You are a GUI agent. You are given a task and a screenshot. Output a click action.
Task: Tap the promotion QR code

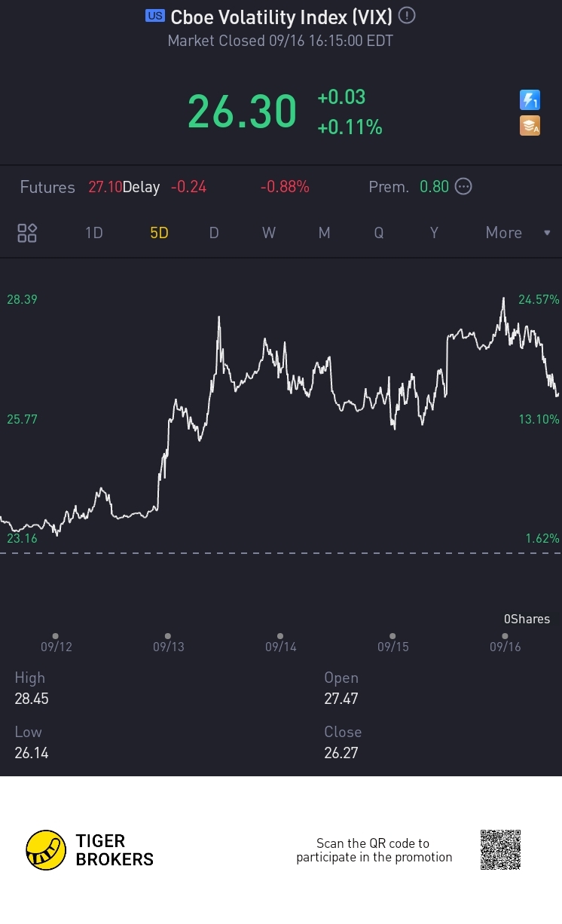tap(500, 850)
